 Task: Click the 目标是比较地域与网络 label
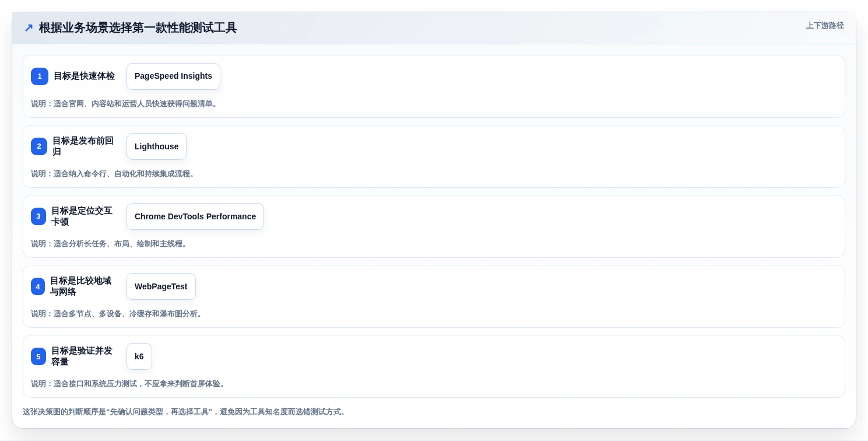tap(81, 286)
